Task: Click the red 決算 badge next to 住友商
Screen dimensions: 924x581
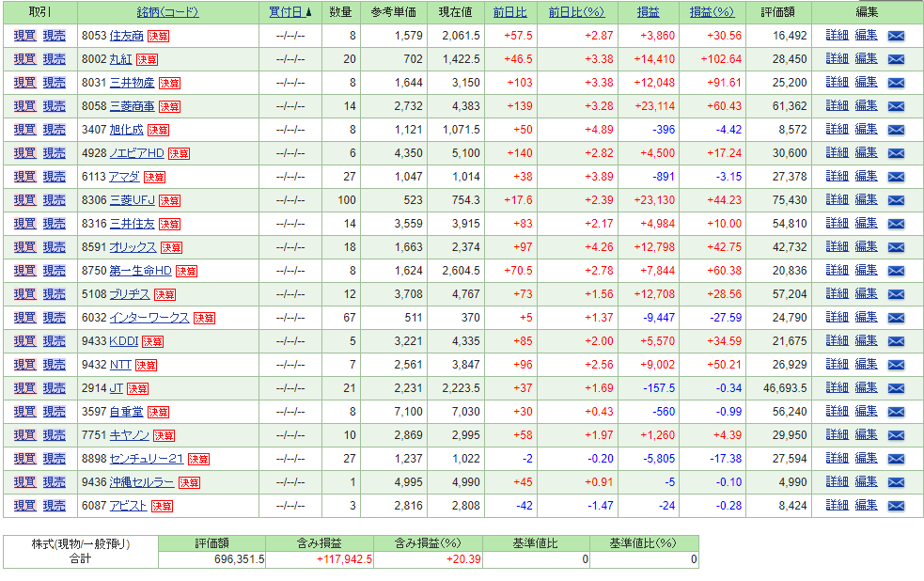Action: (158, 37)
